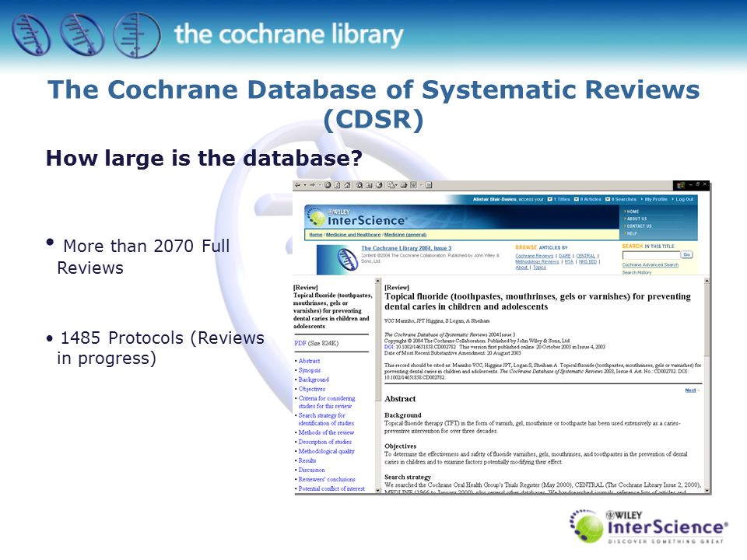Viewport: 747px width, 560px height.
Task: Click the Medicine (general) breadcrumb
Action: 405,235
